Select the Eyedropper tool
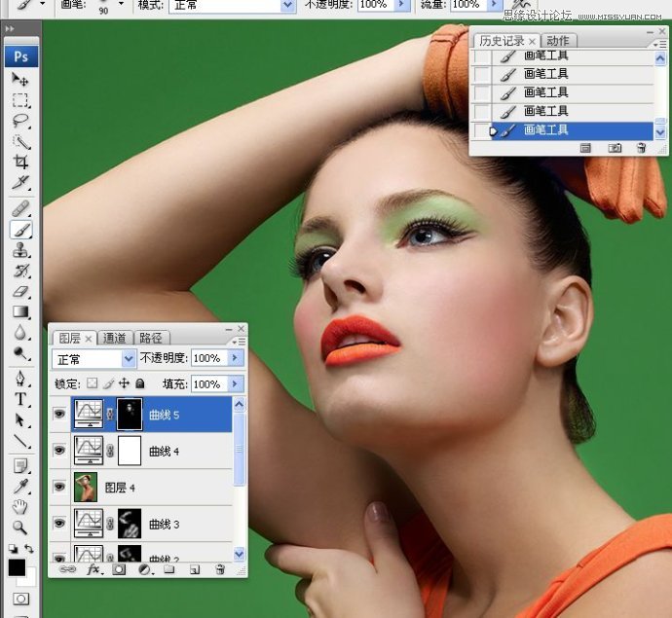The image size is (672, 618). [19, 487]
